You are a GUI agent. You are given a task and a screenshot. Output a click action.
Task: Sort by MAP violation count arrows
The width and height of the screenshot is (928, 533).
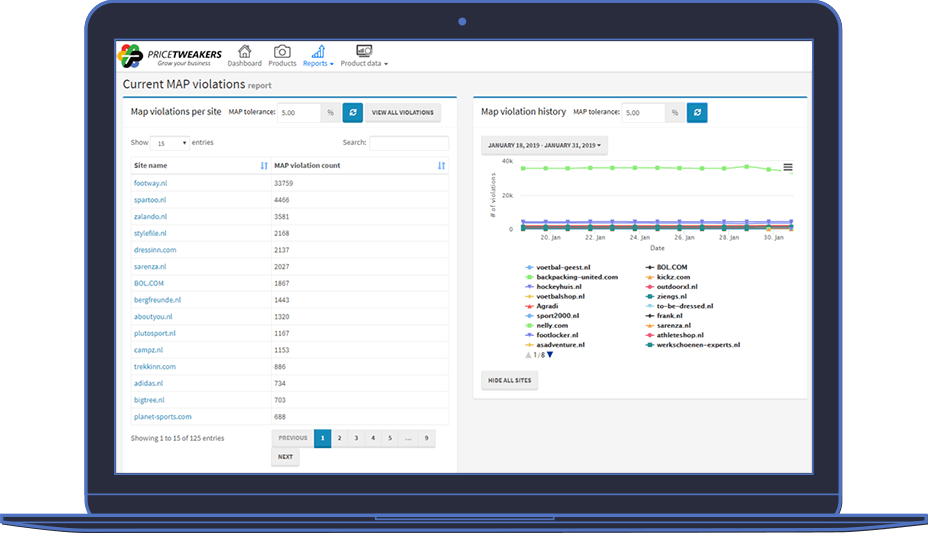pos(441,165)
